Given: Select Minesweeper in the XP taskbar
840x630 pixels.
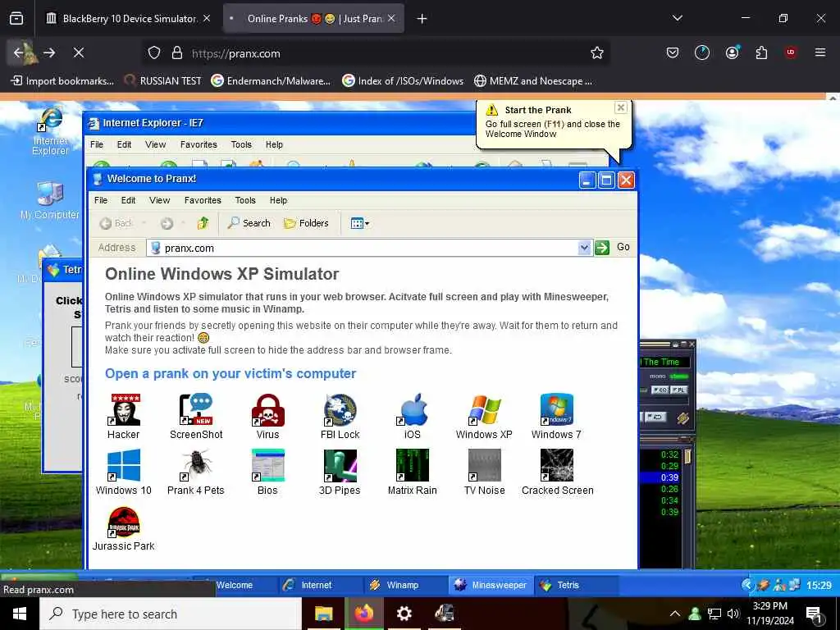Looking at the screenshot, I should pos(491,585).
